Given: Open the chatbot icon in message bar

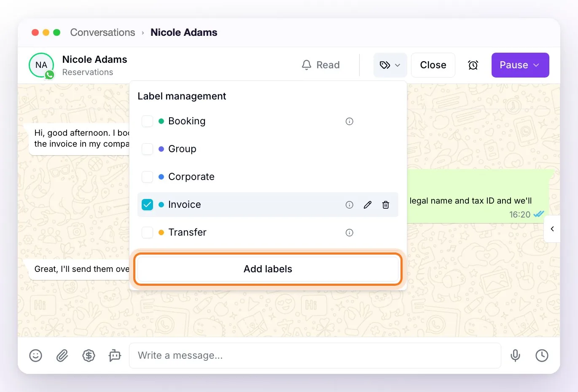Looking at the screenshot, I should pos(115,355).
